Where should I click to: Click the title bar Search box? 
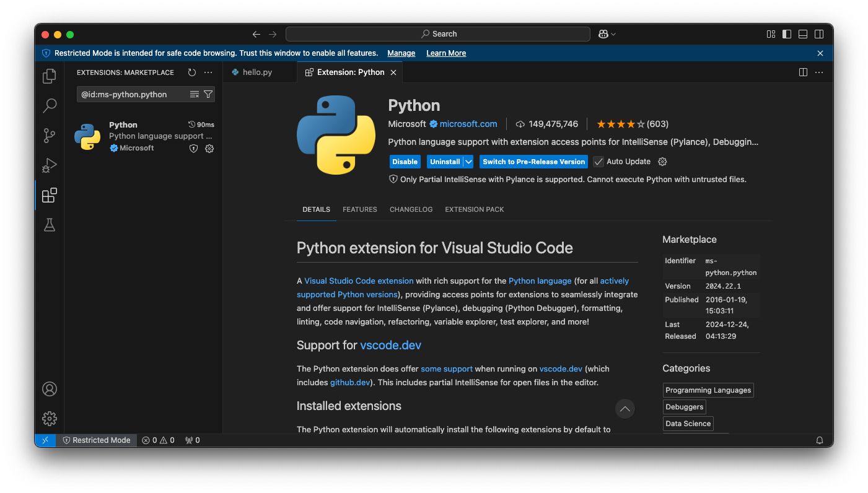[438, 34]
